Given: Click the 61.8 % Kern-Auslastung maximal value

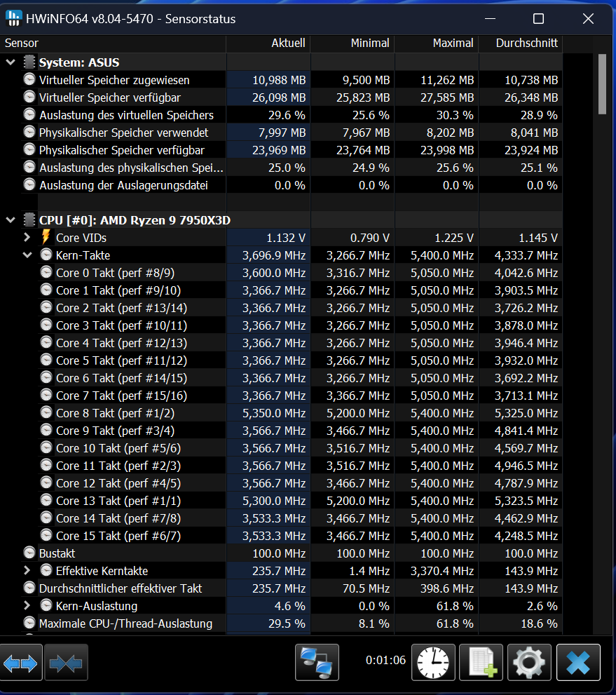Looking at the screenshot, I should coord(455,605).
